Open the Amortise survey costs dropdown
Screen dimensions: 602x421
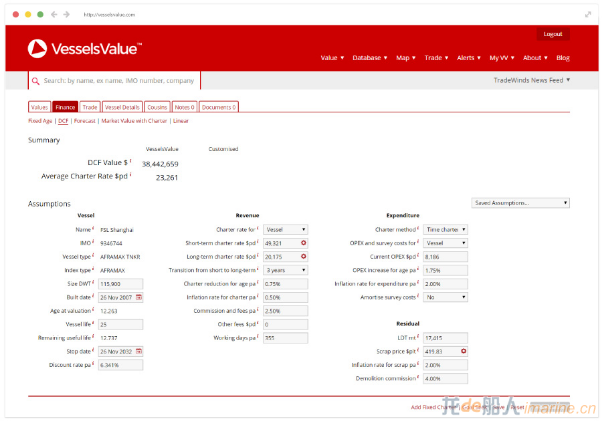445,297
